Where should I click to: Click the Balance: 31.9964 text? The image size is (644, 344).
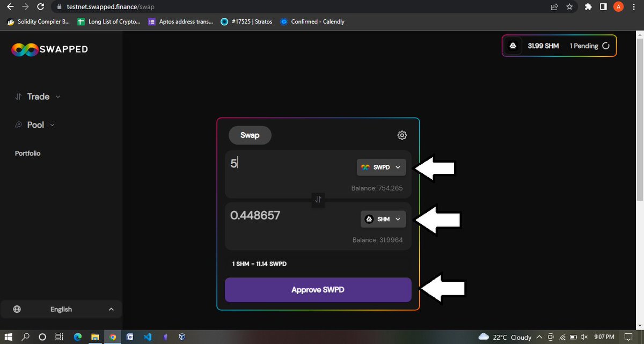point(377,240)
